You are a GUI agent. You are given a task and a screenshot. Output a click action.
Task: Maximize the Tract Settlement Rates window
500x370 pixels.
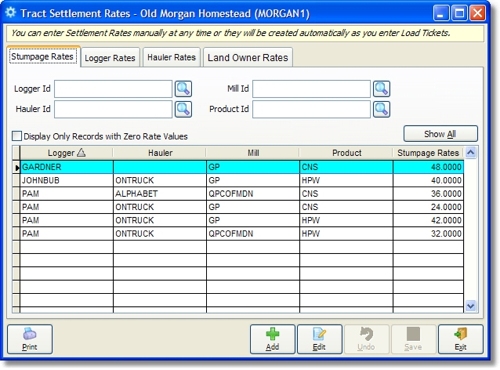(x=459, y=13)
